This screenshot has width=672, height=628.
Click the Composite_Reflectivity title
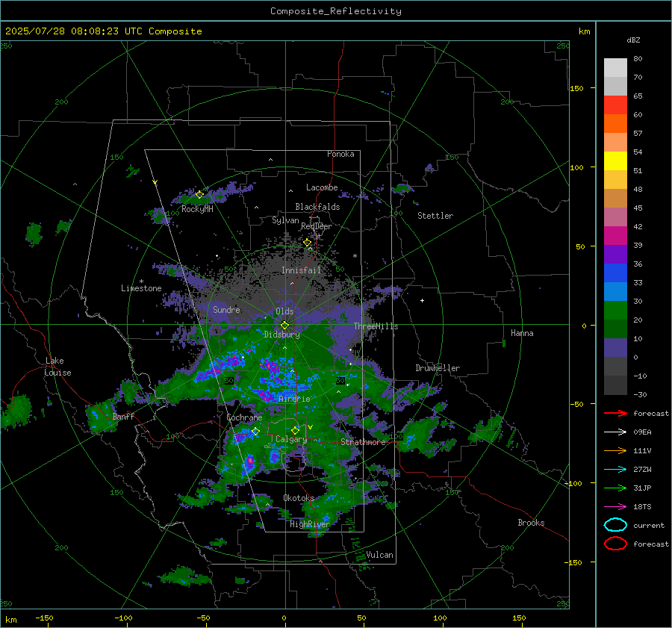click(x=336, y=11)
